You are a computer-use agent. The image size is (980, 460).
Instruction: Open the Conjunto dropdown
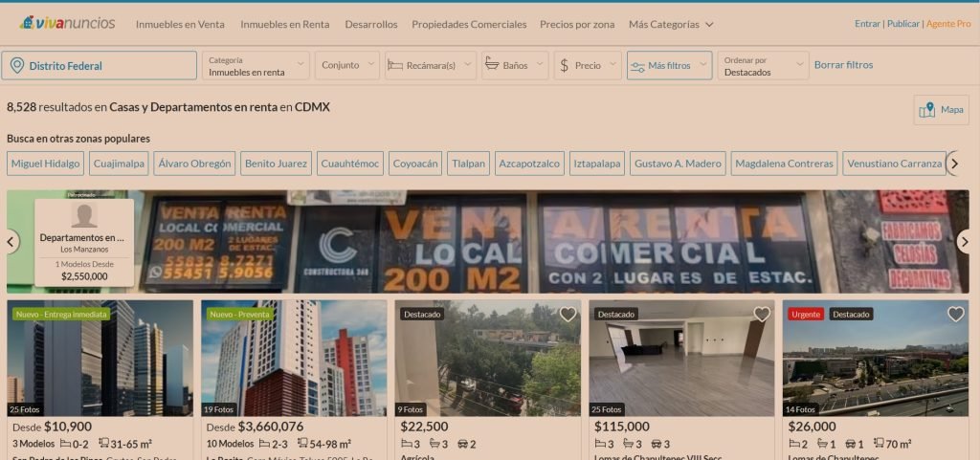(x=346, y=66)
